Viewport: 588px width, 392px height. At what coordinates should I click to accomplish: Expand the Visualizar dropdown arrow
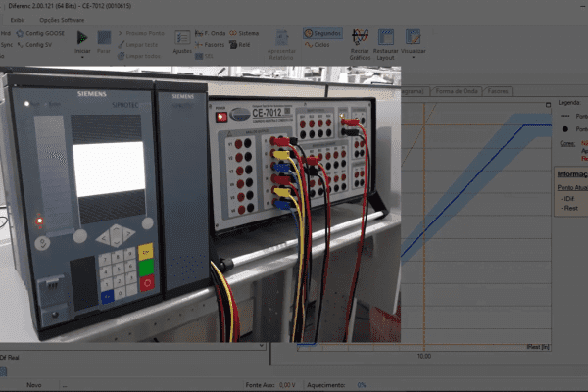[x=414, y=57]
